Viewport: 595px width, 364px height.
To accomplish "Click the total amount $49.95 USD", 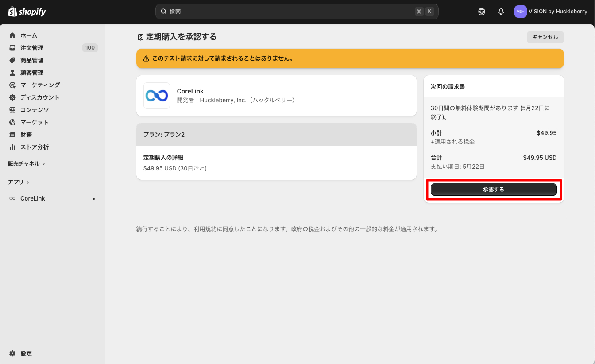I will pos(540,158).
